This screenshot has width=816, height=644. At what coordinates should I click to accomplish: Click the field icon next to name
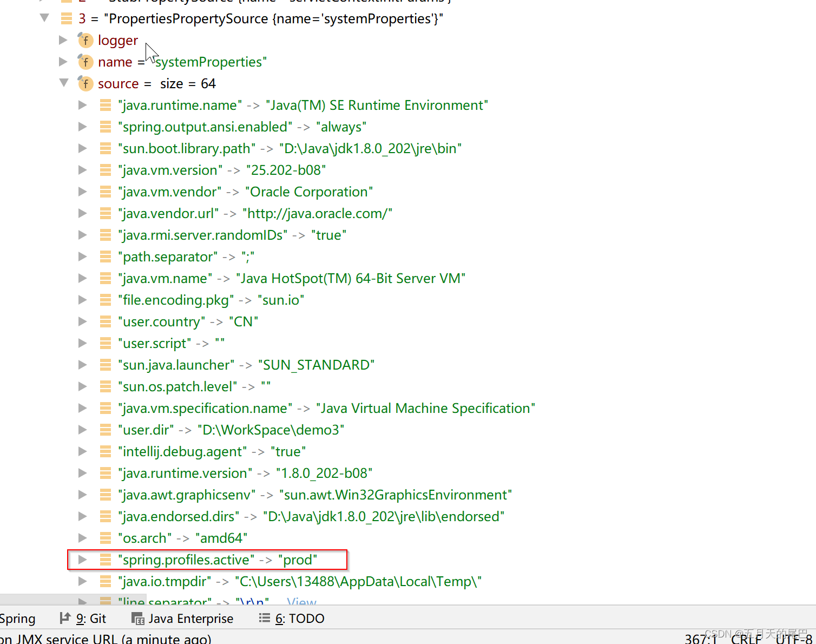(85, 62)
